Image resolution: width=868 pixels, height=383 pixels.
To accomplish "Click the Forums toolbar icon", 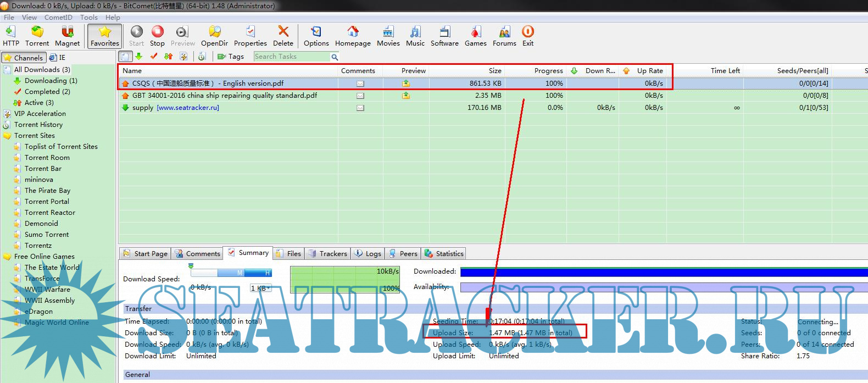I will 504,36.
